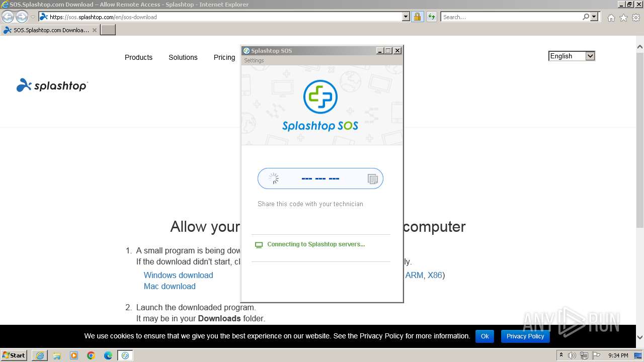Close the Splashtop SOS window
The width and height of the screenshot is (644, 362).
pyautogui.click(x=397, y=51)
